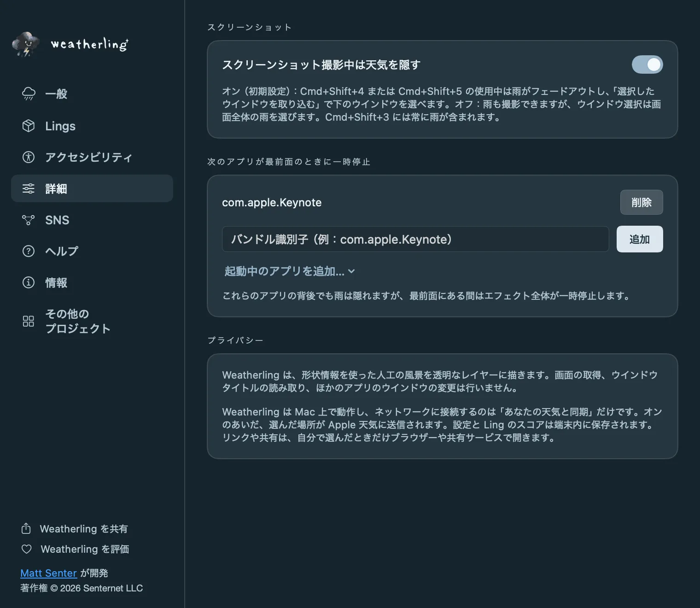Click the question mark help icon
The height and width of the screenshot is (608, 700).
pos(29,251)
